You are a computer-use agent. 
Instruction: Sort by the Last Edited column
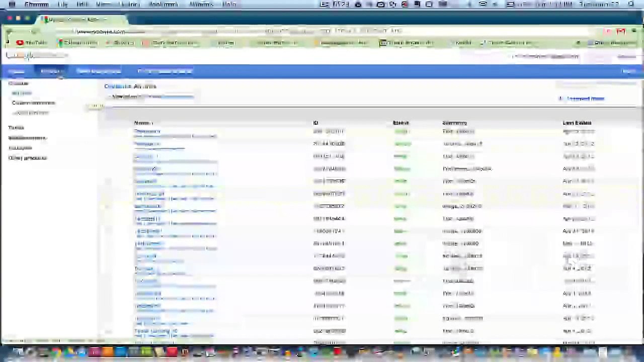pyautogui.click(x=577, y=123)
